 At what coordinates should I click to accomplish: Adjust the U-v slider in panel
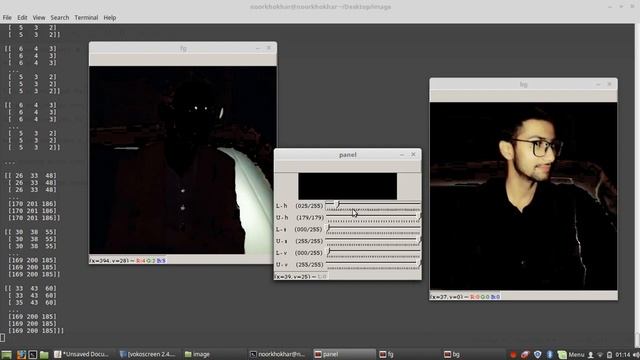click(373, 264)
